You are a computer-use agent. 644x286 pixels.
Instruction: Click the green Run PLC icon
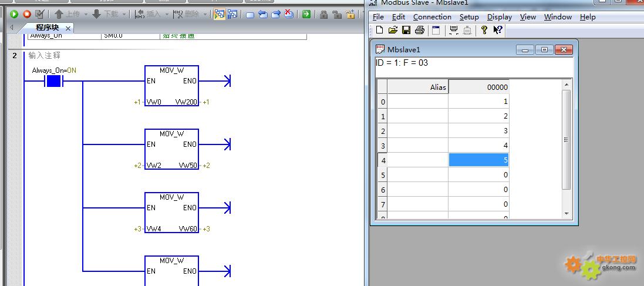[14, 14]
